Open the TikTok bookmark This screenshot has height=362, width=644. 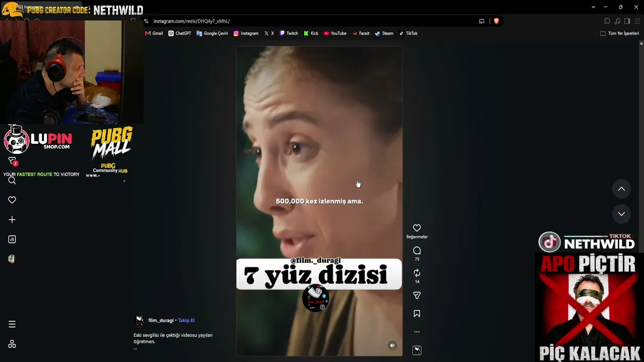tap(408, 33)
